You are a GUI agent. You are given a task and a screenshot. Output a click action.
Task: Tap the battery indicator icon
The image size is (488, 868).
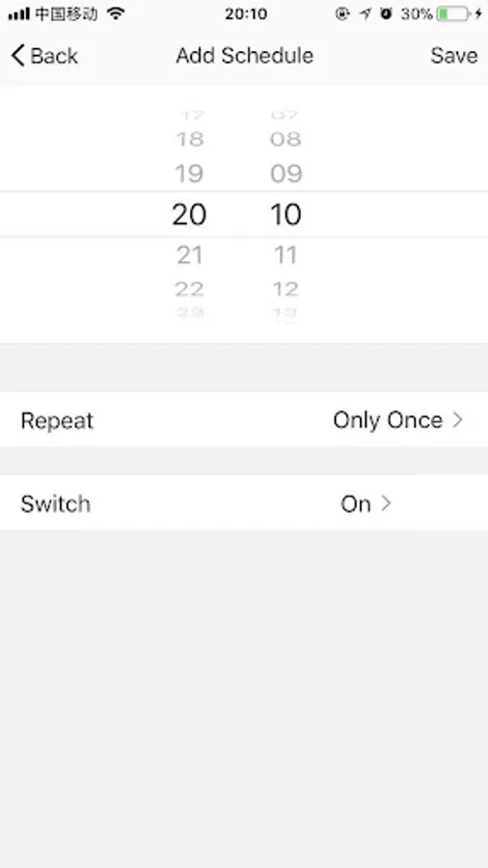453,14
